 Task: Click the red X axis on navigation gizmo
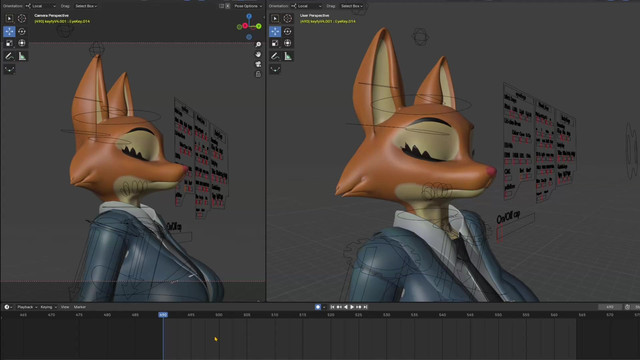(x=245, y=26)
